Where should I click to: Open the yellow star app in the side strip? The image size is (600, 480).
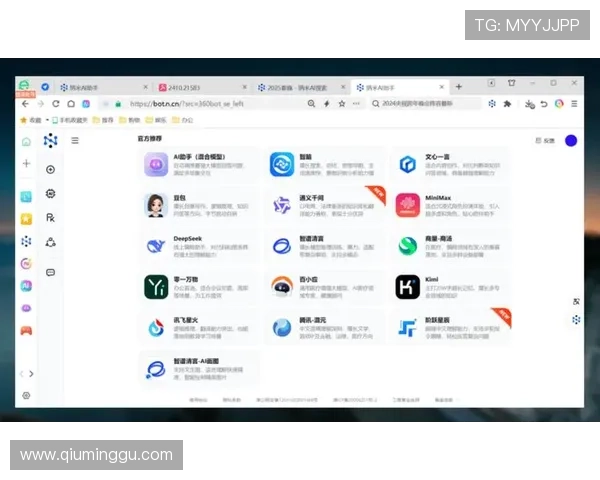coord(26,219)
